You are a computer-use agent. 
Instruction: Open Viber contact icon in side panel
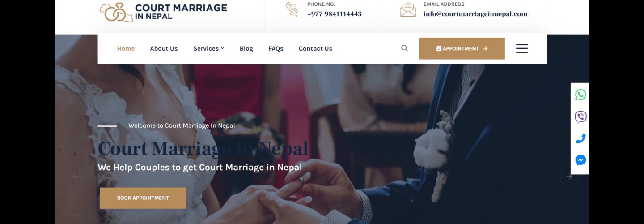(580, 117)
